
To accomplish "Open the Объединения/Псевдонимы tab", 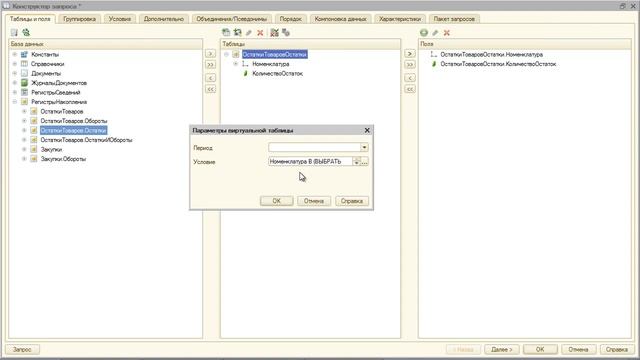I will 231,19.
